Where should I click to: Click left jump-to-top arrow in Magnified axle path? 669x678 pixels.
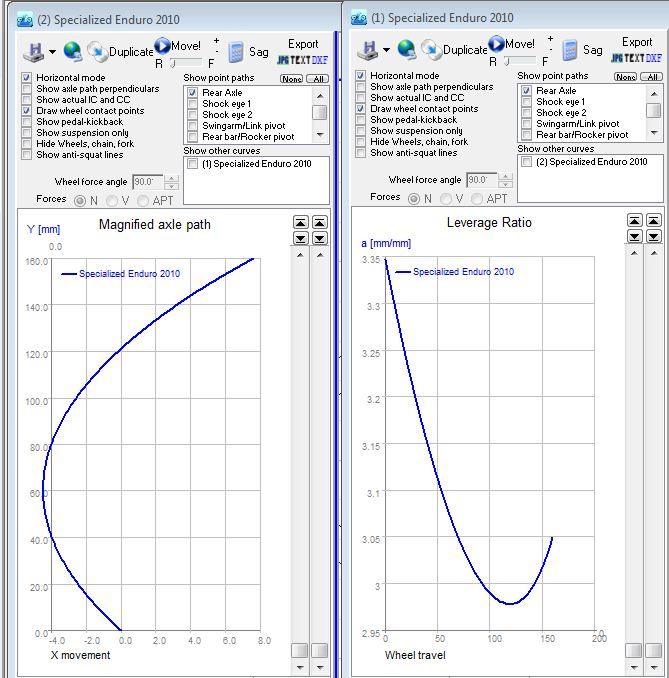point(301,223)
